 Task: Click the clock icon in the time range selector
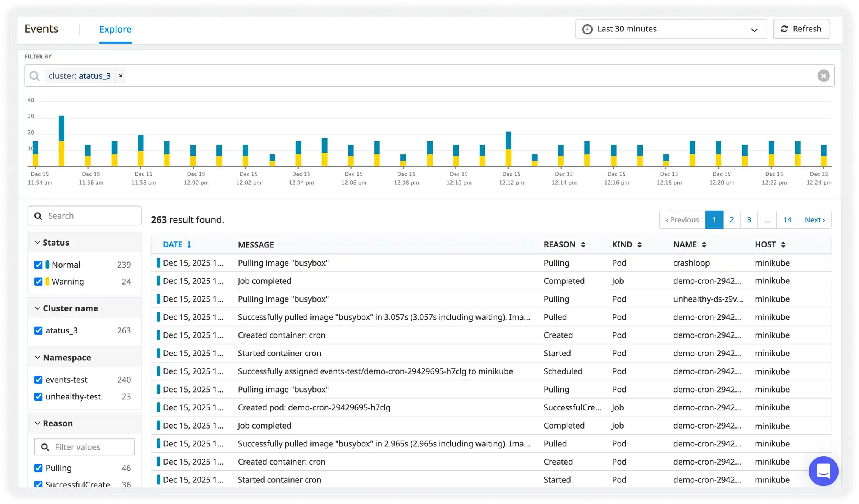pyautogui.click(x=588, y=29)
